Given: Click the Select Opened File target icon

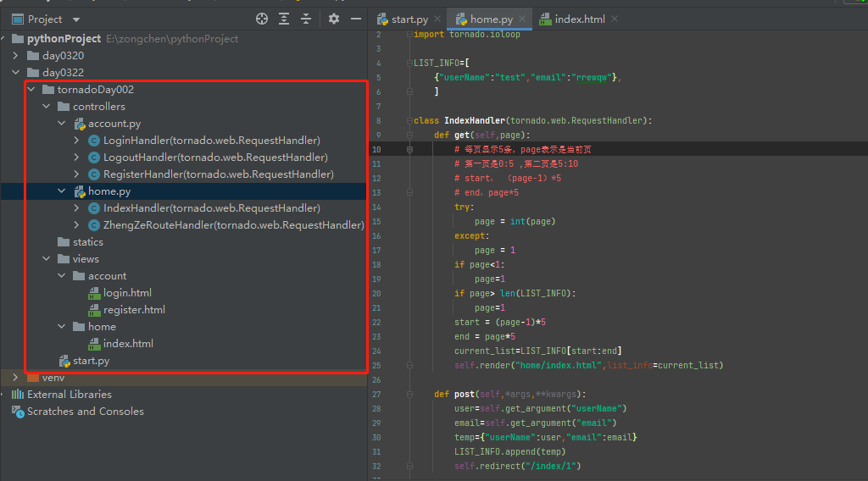Looking at the screenshot, I should [x=262, y=19].
